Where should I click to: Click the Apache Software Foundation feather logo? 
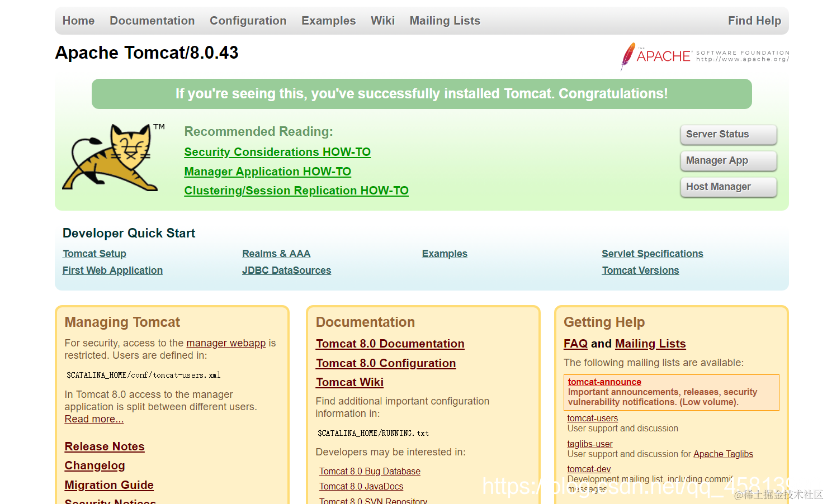(705, 56)
